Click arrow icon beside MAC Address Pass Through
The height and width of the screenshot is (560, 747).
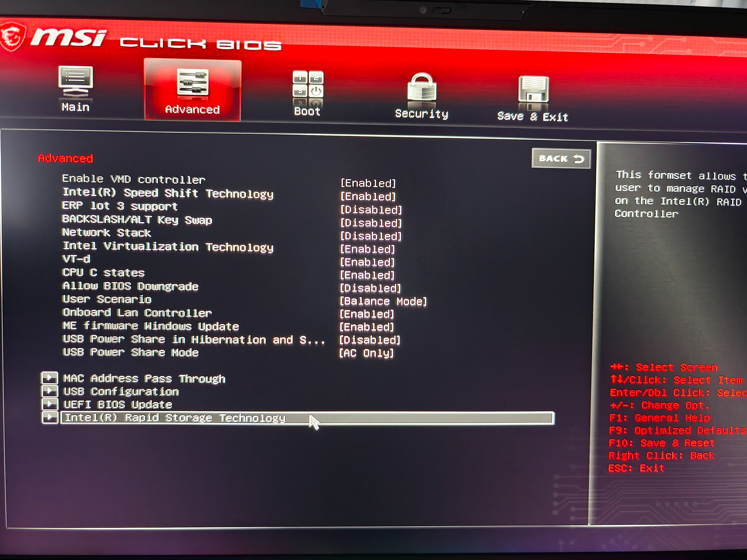point(49,378)
